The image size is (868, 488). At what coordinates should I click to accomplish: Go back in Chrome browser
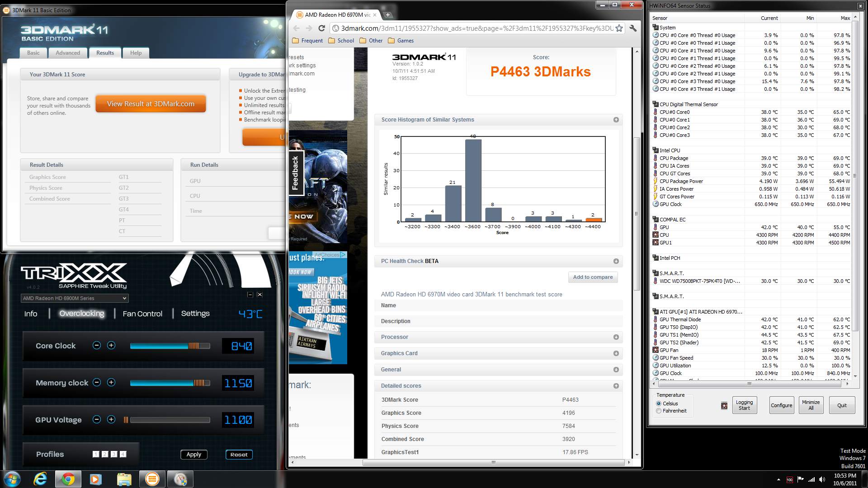pyautogui.click(x=297, y=28)
